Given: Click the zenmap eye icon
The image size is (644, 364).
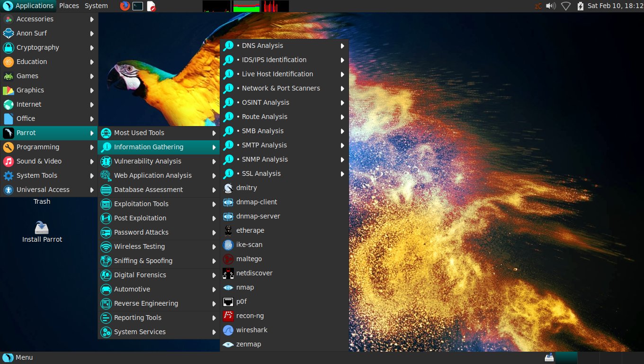Looking at the screenshot, I should click(x=228, y=344).
